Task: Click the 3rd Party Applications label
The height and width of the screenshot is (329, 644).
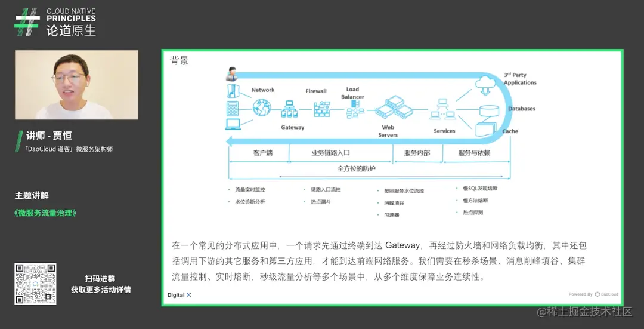Action: point(520,79)
